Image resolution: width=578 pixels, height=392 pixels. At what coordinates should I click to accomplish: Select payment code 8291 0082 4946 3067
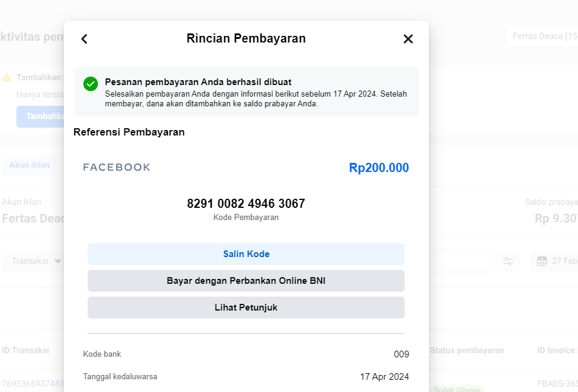tap(246, 204)
